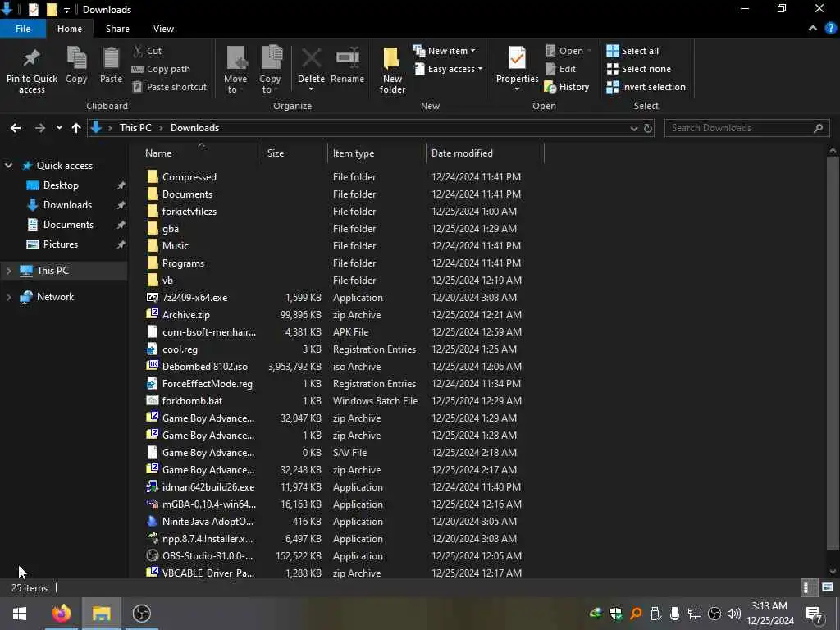Click the Copy ribbon button
The height and width of the screenshot is (630, 840).
pos(76,66)
